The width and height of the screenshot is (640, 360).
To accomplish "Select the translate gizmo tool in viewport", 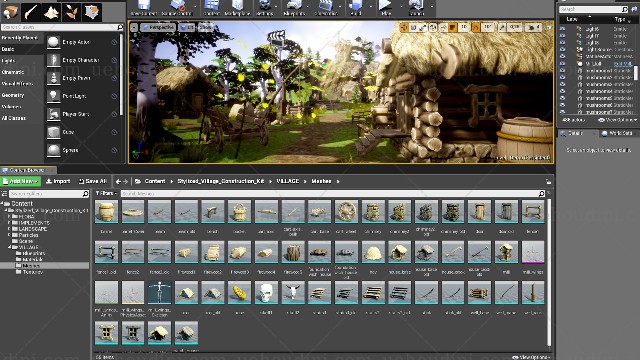I will point(404,27).
